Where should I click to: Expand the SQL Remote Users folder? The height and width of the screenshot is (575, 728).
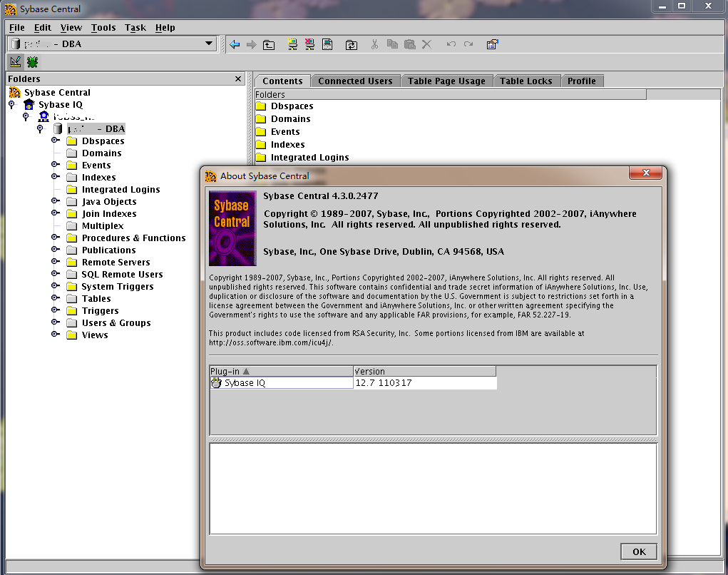[x=55, y=273]
